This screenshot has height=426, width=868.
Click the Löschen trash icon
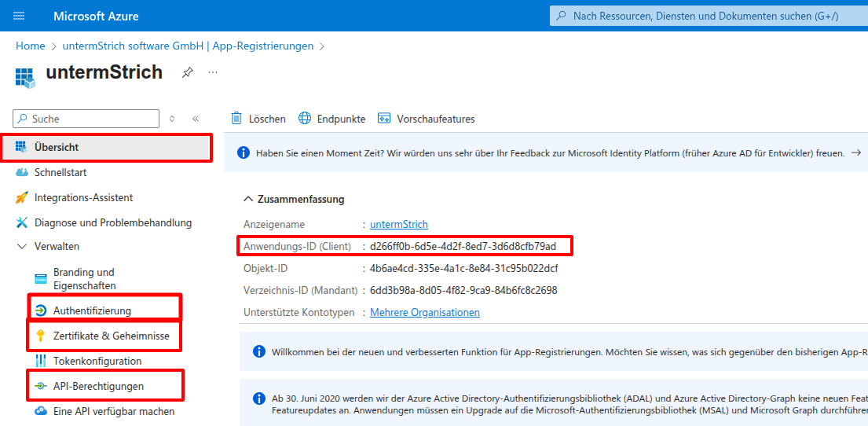[x=236, y=119]
